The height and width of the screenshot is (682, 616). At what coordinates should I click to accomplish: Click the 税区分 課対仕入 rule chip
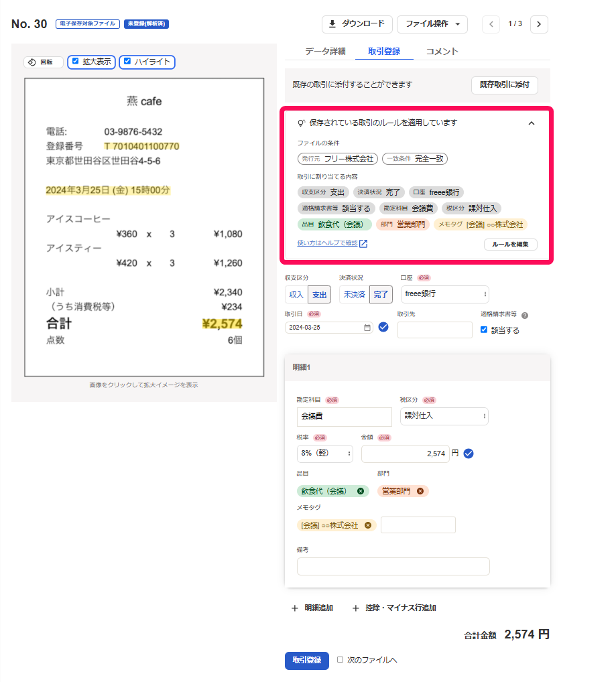(x=472, y=208)
